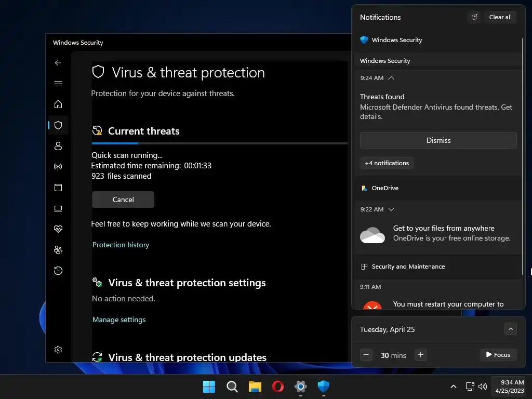Open the volume icon in the system tray

click(x=483, y=387)
